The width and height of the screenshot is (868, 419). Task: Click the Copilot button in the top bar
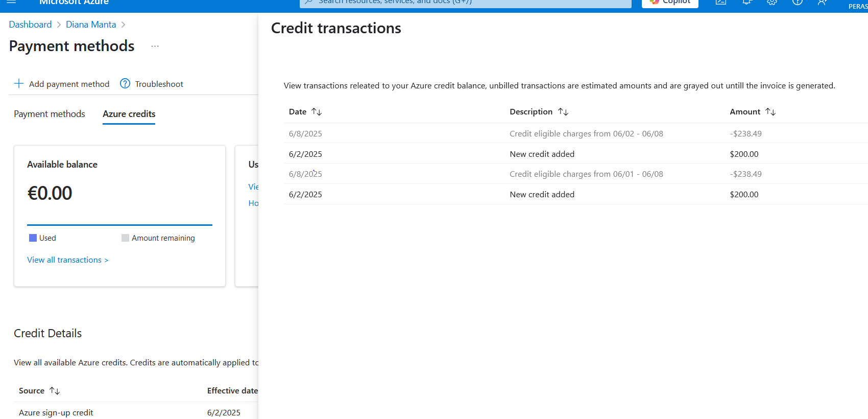pyautogui.click(x=670, y=3)
